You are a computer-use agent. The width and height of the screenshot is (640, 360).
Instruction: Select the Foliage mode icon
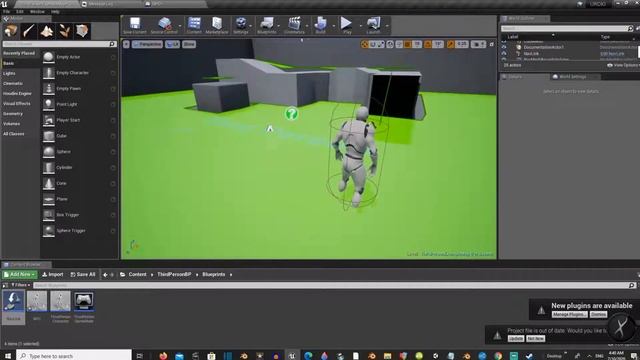(64, 31)
